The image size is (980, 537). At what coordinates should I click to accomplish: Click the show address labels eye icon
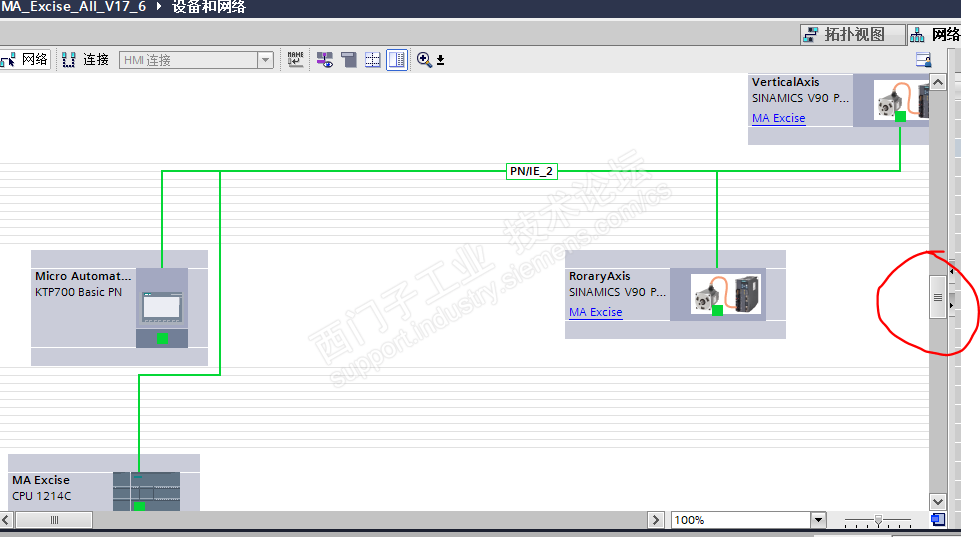point(324,60)
